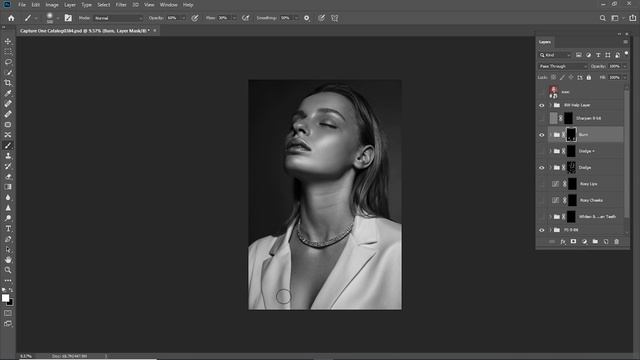Show the Rosy Lips layer
Viewport: 640px width, 360px height.
point(542,184)
